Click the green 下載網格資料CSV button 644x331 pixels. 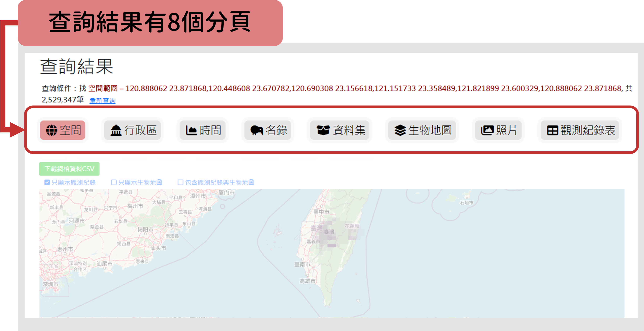coord(69,169)
